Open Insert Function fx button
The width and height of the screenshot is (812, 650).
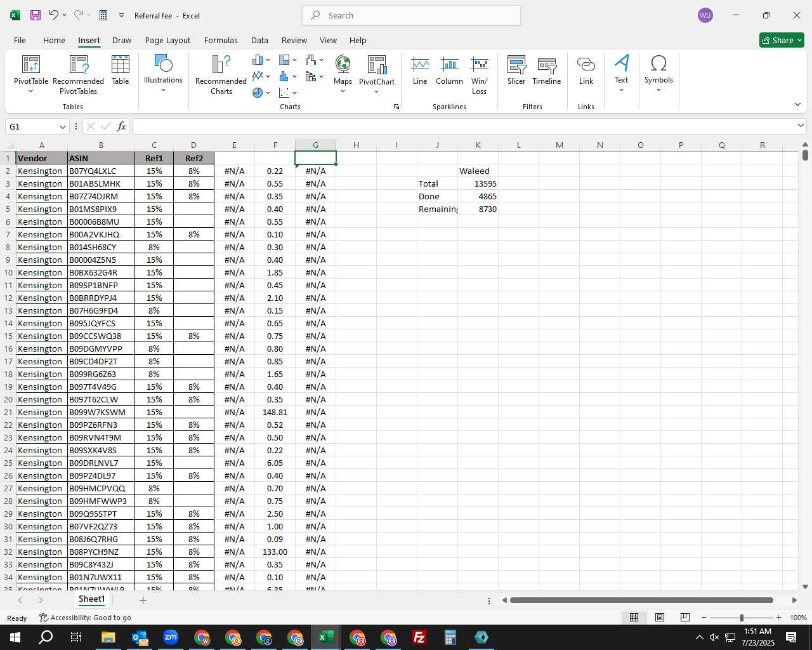coord(122,126)
